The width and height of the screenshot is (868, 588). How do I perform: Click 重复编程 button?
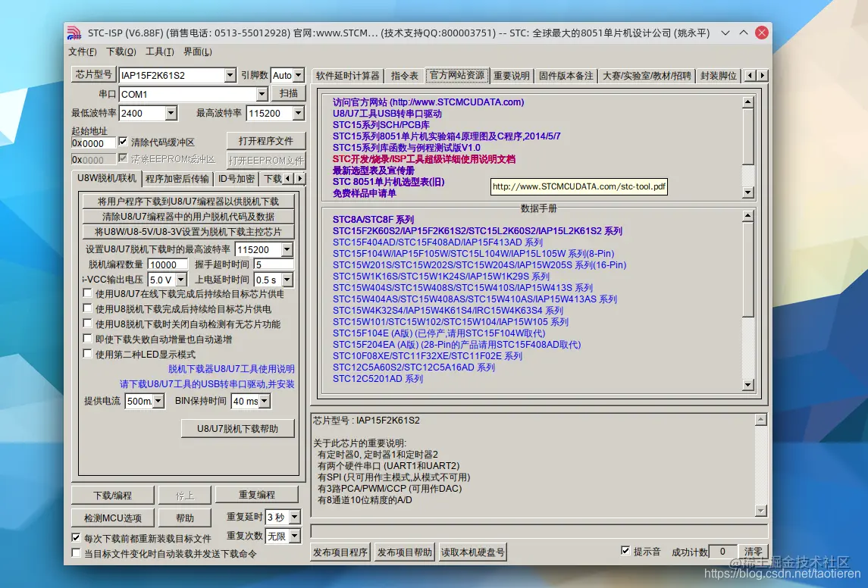click(257, 495)
